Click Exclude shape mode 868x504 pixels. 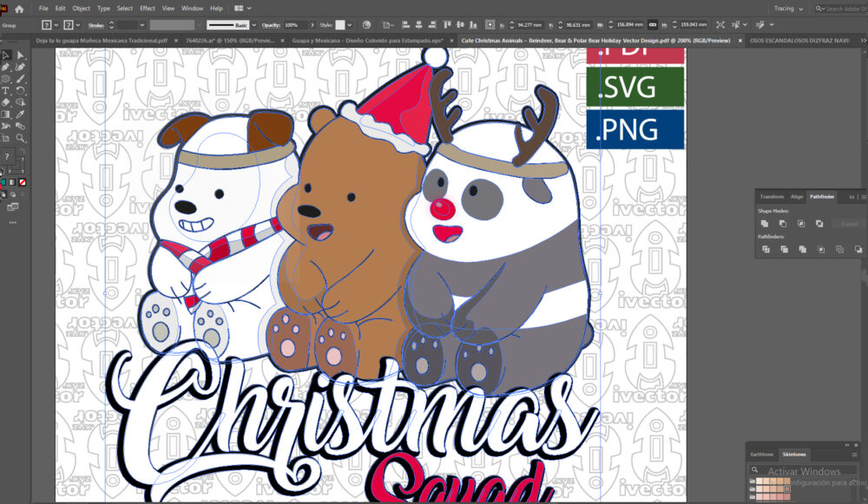click(819, 224)
